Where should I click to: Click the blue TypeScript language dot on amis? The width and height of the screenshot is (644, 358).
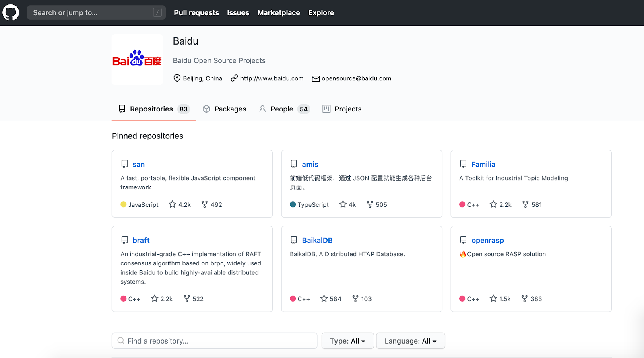pyautogui.click(x=293, y=204)
